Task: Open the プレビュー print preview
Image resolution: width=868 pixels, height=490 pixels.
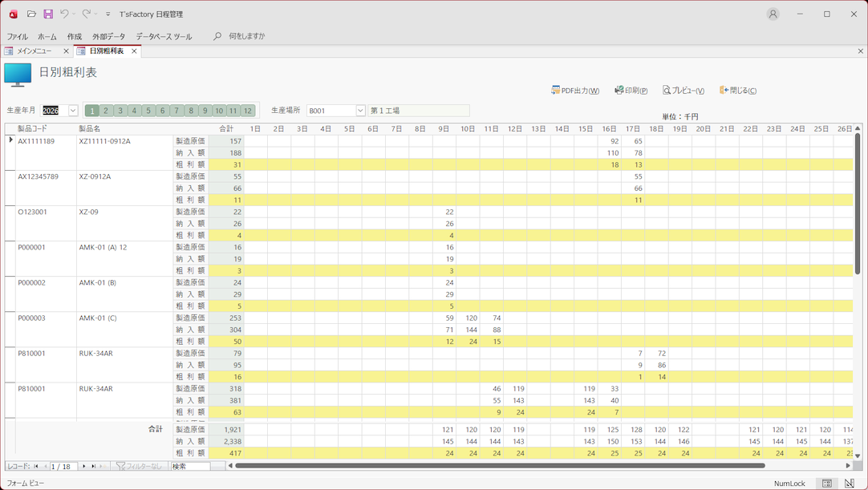Action: point(683,91)
